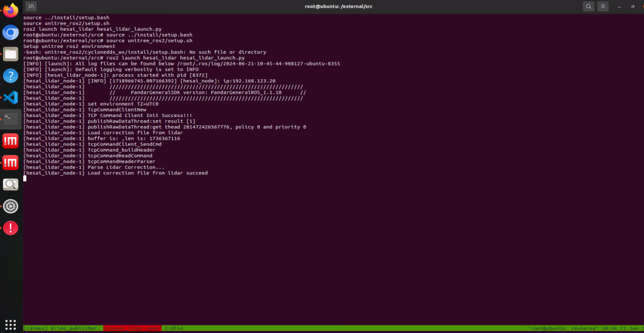Click the 'No such file or directory' error line
Screen dimensions: 644x333
(x=145, y=52)
